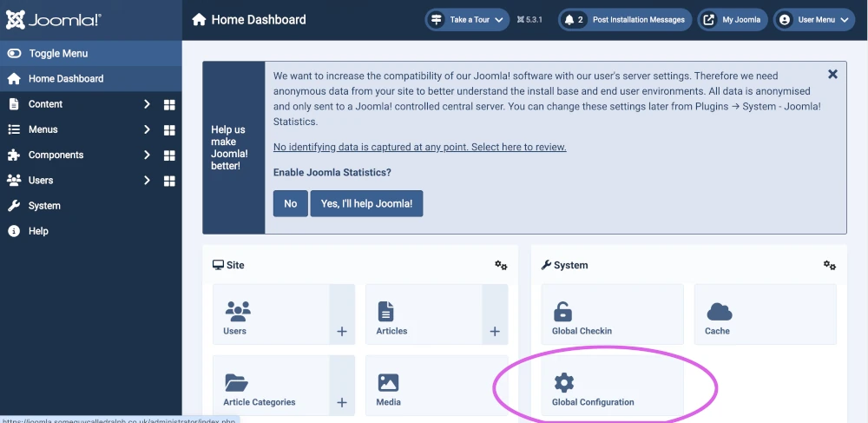Open Home Dashboard in the sidebar
This screenshot has width=868, height=423.
(x=91, y=79)
